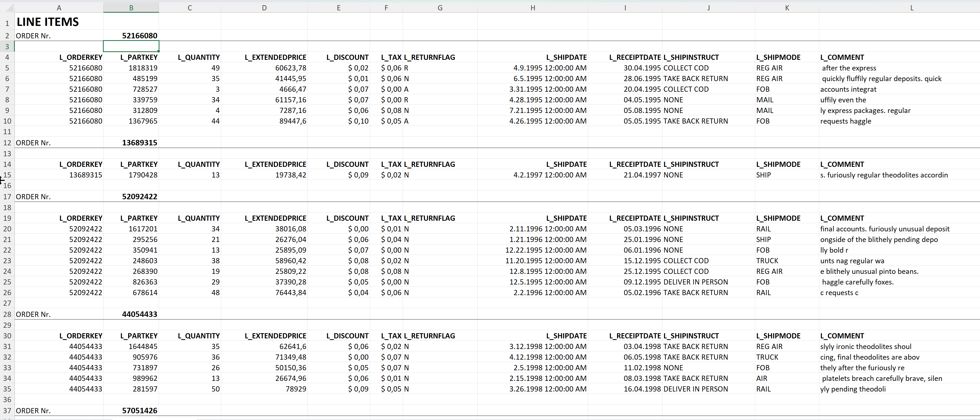Click L_SHIPDATE header in row 14
980x420 pixels.
pyautogui.click(x=566, y=165)
